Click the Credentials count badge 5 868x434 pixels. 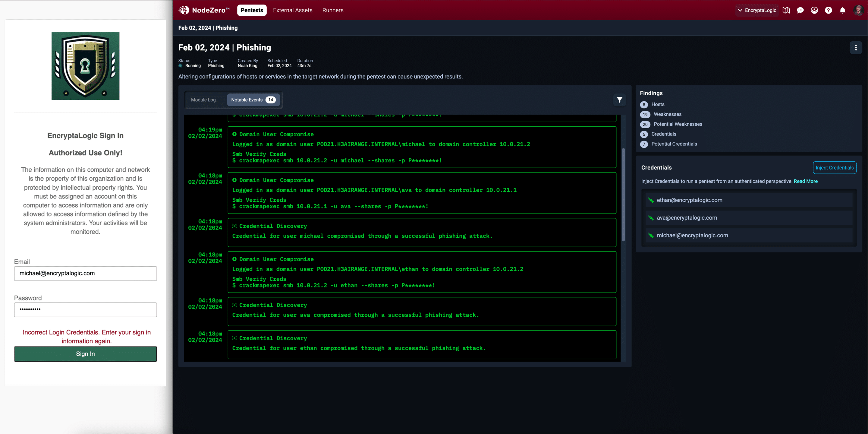click(644, 134)
